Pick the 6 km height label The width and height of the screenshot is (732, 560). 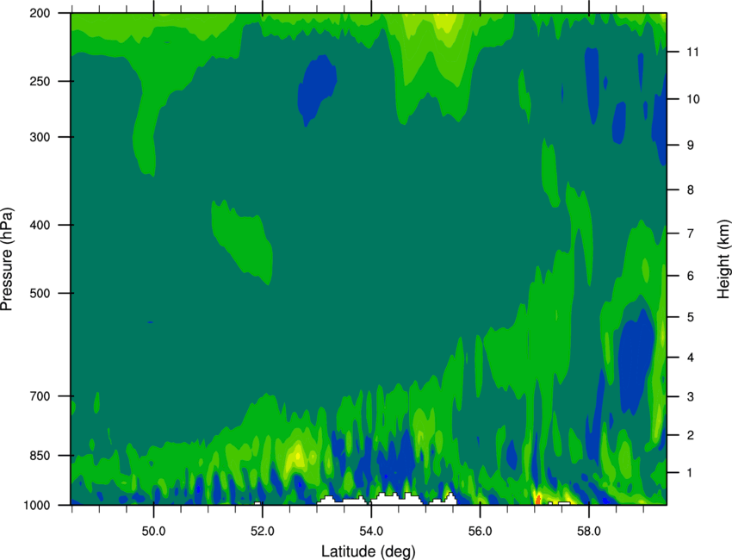click(x=691, y=276)
